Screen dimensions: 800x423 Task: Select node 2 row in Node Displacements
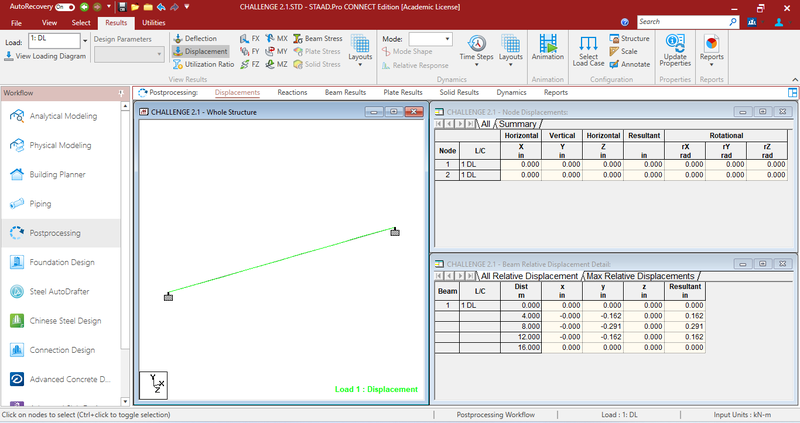click(611, 175)
